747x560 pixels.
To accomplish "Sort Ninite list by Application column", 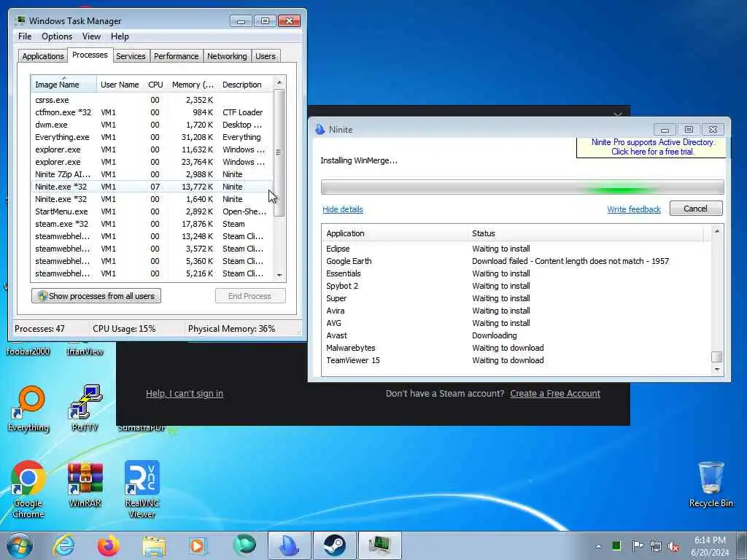I will click(x=396, y=233).
